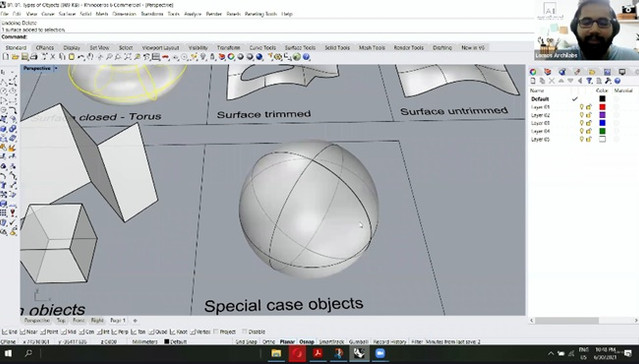The image size is (639, 364).
Task: Open the monitor Display panel tab icon
Action: 622,72
